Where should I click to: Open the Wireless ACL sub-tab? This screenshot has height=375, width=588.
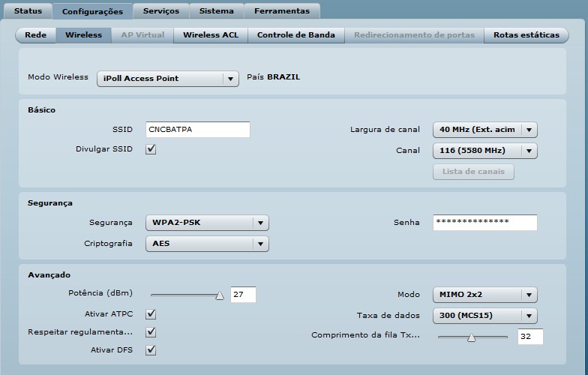[x=210, y=34]
